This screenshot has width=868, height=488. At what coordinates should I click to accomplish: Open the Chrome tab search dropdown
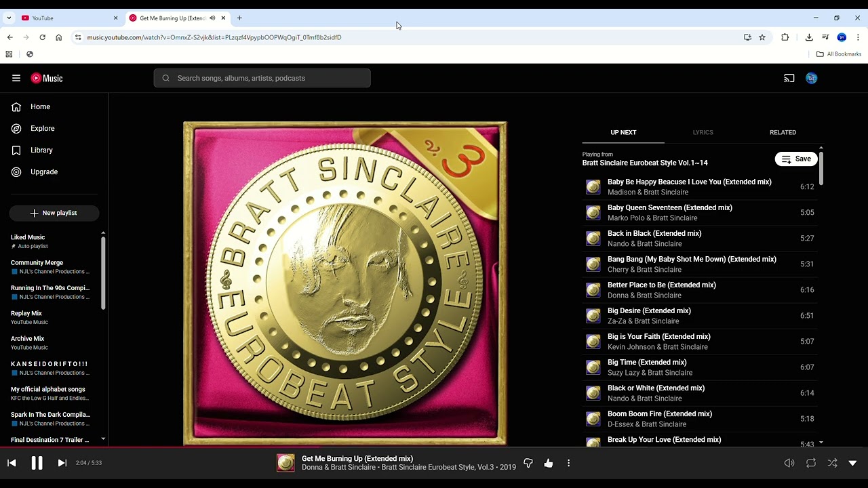pos(9,18)
